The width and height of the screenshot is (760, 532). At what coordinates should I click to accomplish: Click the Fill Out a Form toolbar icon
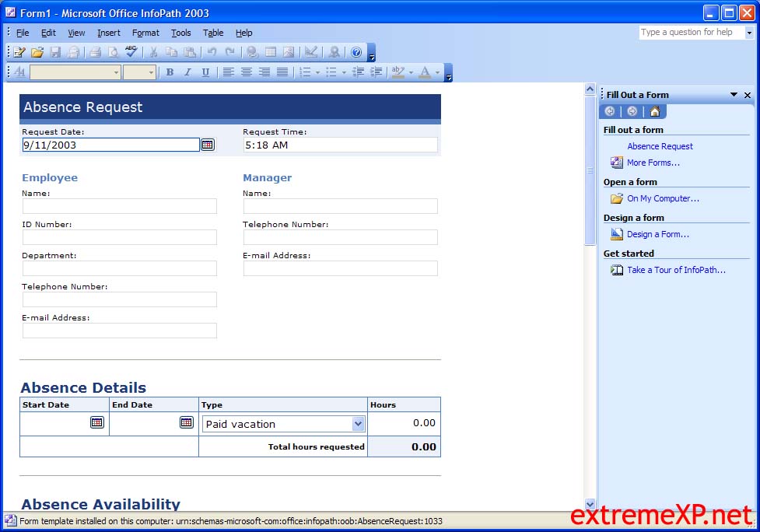point(19,52)
